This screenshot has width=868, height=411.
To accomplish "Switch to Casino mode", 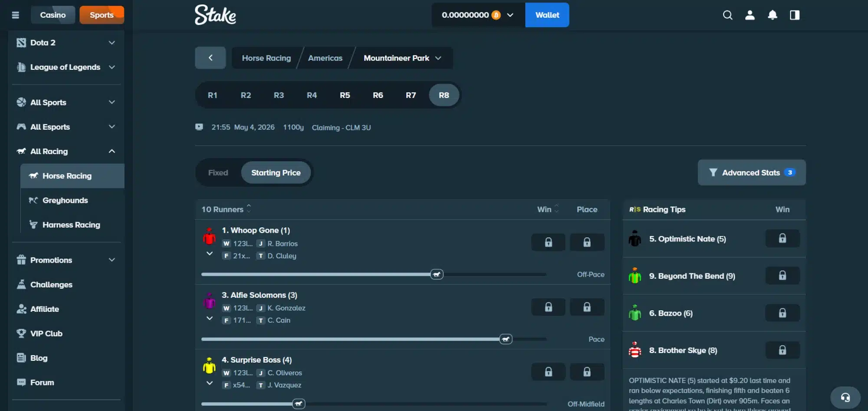I will click(53, 15).
